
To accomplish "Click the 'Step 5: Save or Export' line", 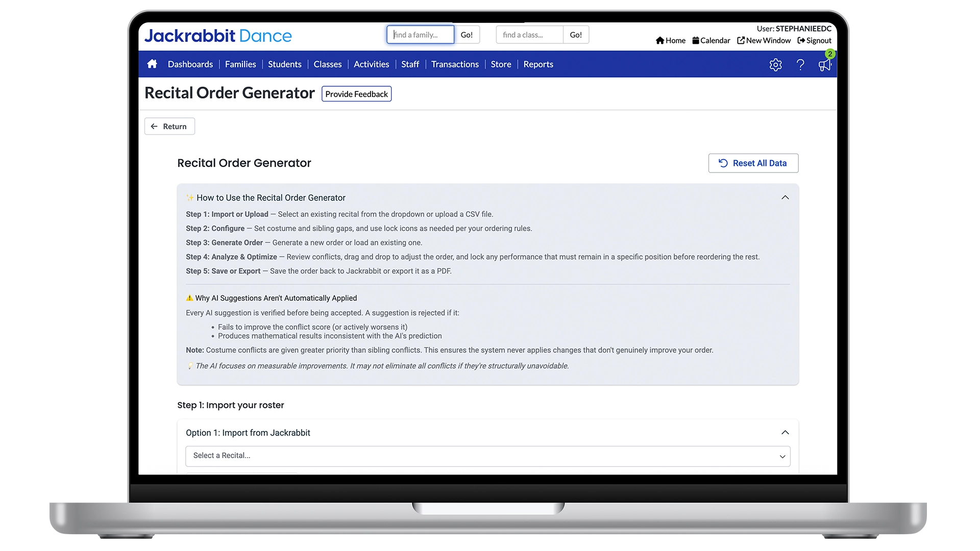I will pyautogui.click(x=318, y=271).
